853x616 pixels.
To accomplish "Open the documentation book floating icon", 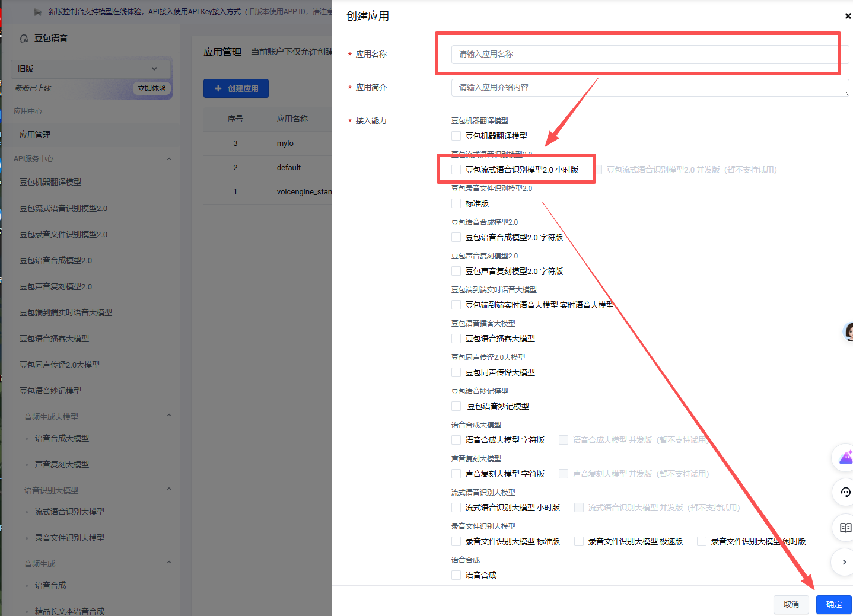I will pyautogui.click(x=845, y=527).
